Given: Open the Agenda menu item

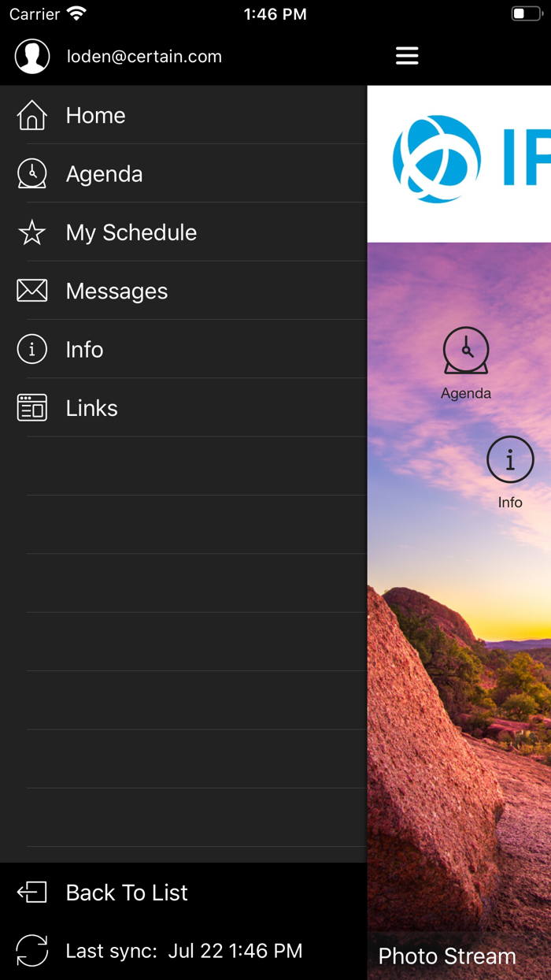Looking at the screenshot, I should [x=183, y=174].
